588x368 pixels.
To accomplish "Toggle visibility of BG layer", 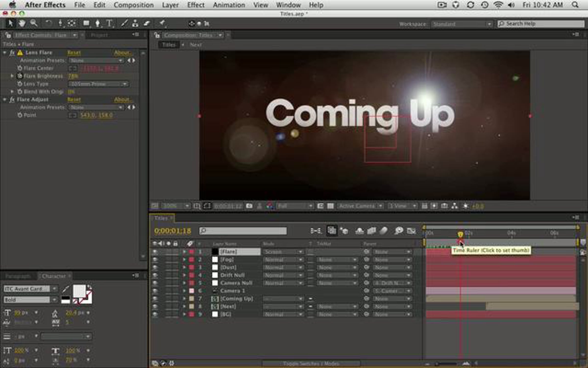I will pyautogui.click(x=155, y=314).
